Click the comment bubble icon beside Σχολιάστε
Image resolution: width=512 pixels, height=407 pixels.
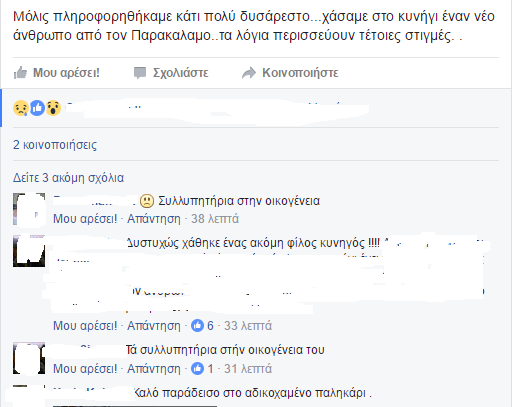click(x=140, y=73)
